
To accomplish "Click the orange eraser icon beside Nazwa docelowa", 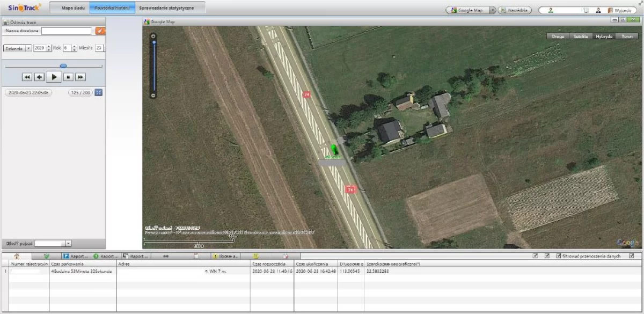I will [100, 31].
